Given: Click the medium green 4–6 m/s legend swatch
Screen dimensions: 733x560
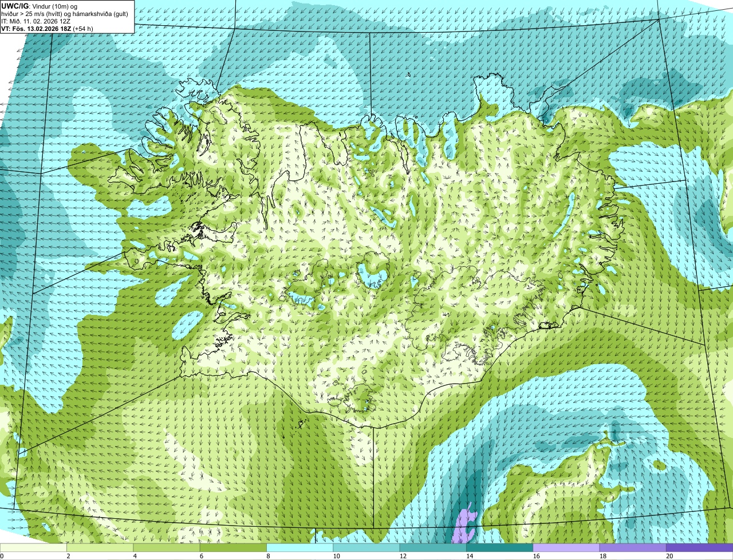Looking at the screenshot, I should coord(167,547).
